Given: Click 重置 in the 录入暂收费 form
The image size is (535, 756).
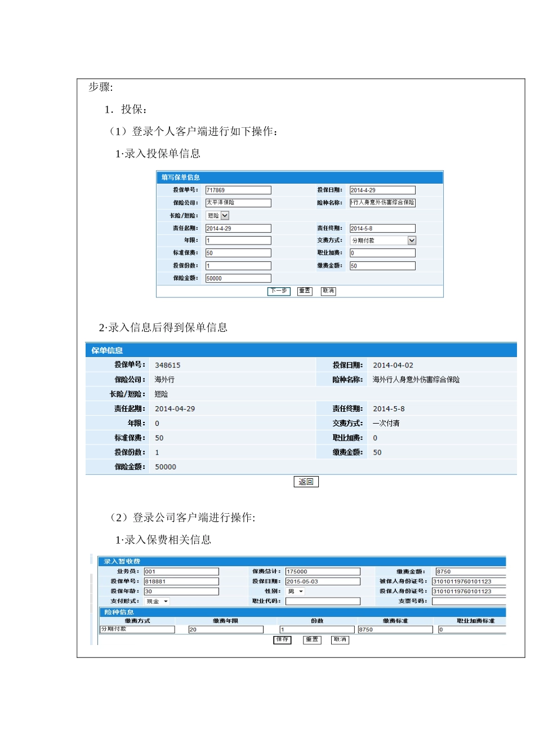Looking at the screenshot, I should tap(312, 639).
